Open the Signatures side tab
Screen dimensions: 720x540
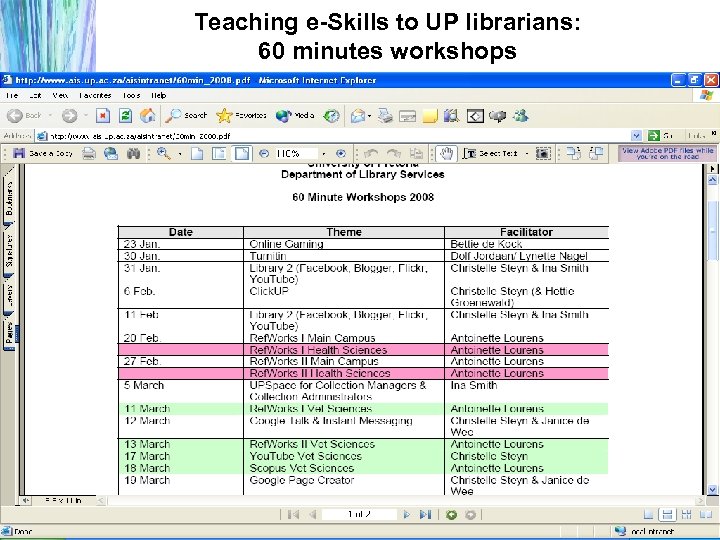(9, 251)
